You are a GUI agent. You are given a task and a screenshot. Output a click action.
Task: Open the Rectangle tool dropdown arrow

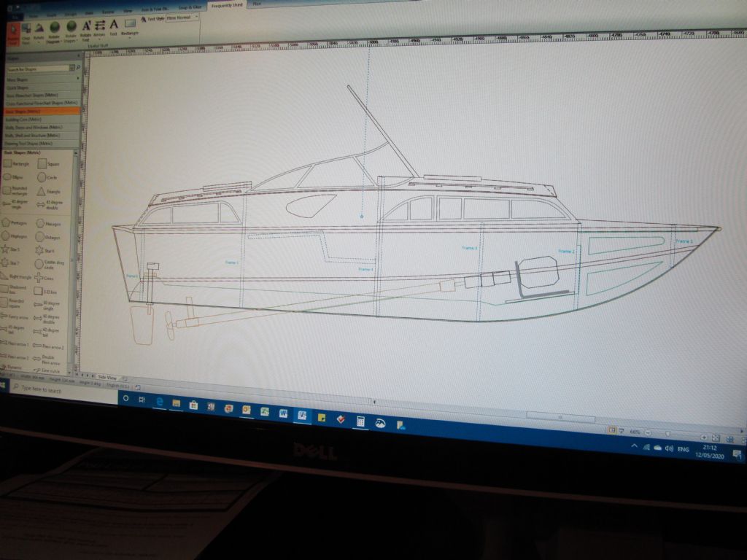pyautogui.click(x=130, y=38)
